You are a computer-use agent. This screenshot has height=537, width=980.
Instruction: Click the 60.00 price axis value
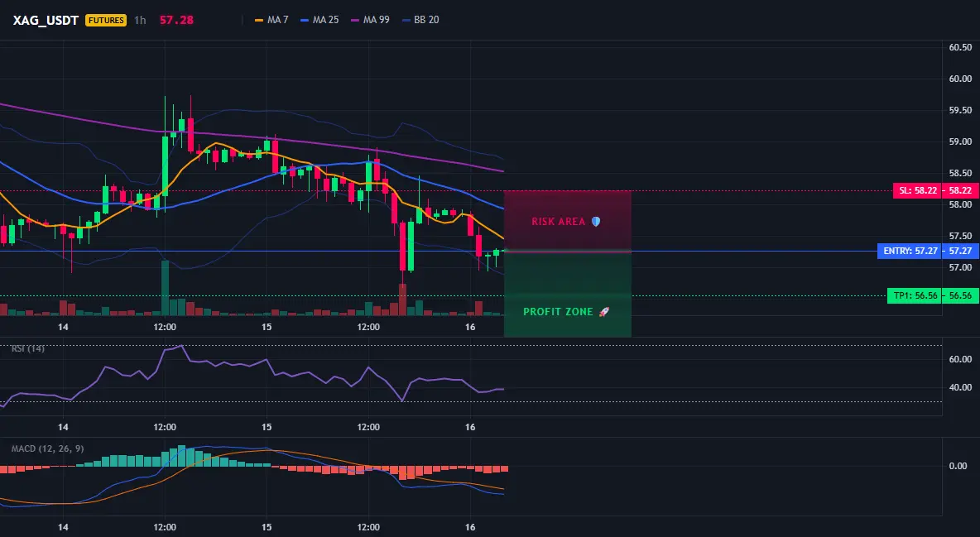(x=960, y=79)
